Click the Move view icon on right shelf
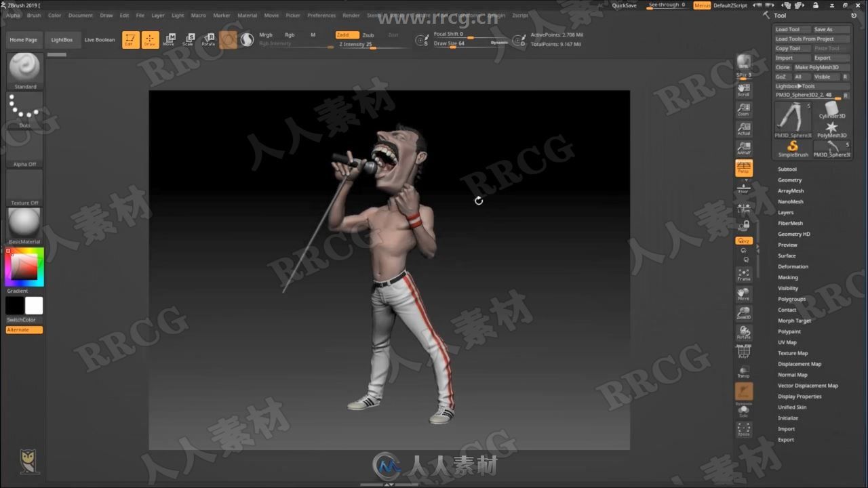The height and width of the screenshot is (488, 868). (x=744, y=294)
